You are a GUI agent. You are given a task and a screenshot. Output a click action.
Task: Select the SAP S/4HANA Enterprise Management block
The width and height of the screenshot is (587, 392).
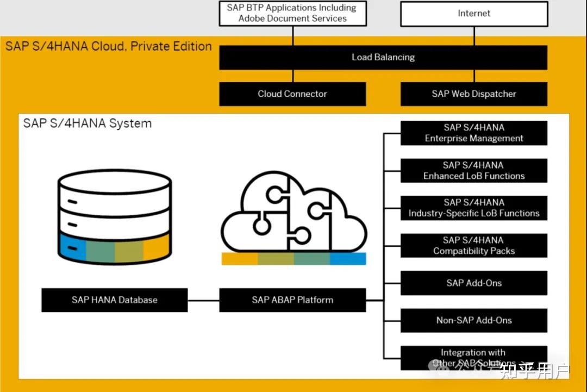click(473, 133)
